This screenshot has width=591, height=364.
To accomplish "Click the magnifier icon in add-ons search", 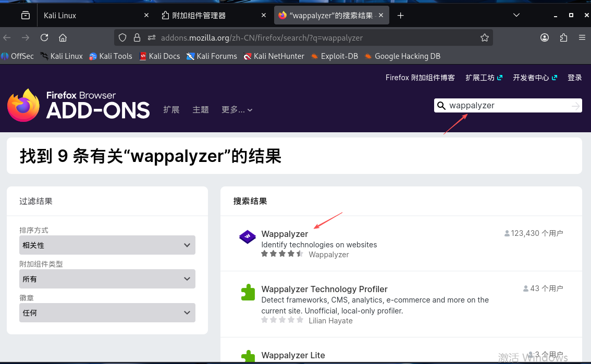I will click(x=441, y=106).
